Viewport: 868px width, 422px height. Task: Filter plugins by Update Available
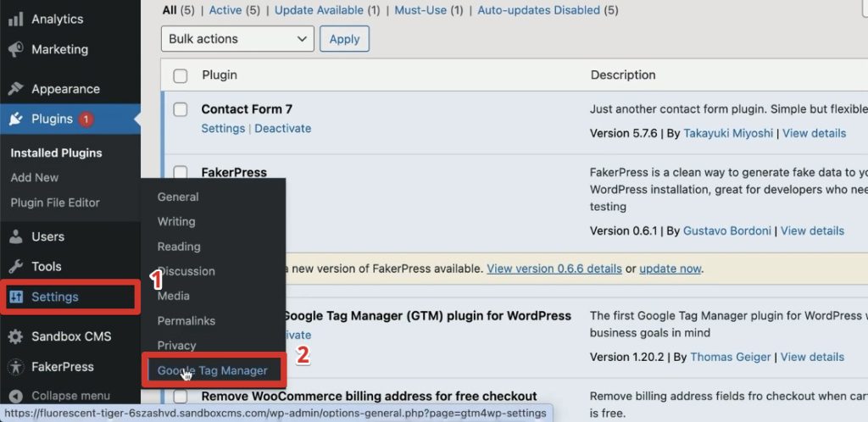(320, 10)
